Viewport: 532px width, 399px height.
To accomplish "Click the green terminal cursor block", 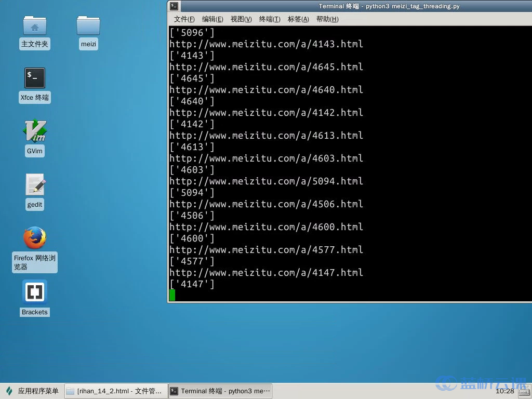I will pos(172,295).
